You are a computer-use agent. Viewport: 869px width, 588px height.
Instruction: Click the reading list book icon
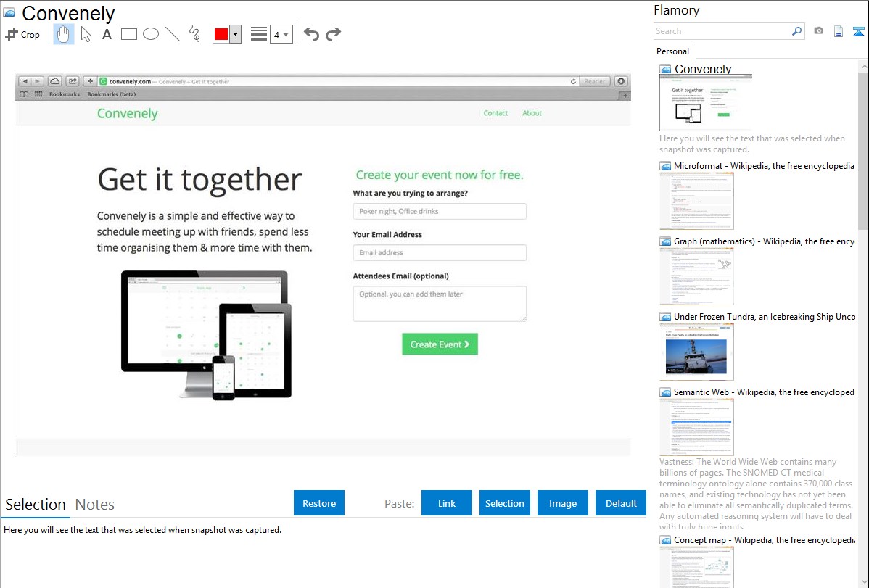tap(24, 94)
